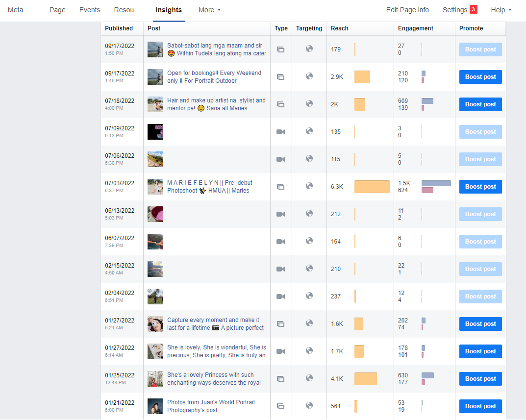Viewport: 526px width, 420px height.
Task: Click photo type icon for 09/17/2022 1:46 PM post
Action: click(x=281, y=77)
